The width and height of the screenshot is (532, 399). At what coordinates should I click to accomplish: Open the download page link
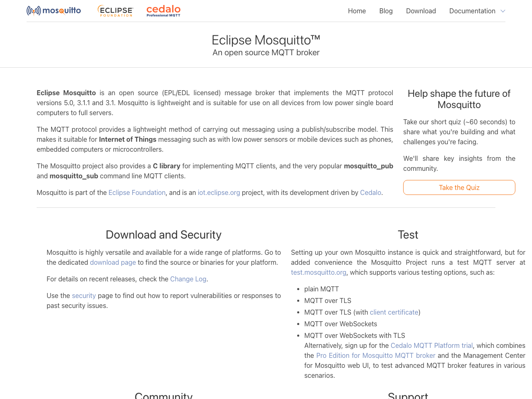coord(113,262)
